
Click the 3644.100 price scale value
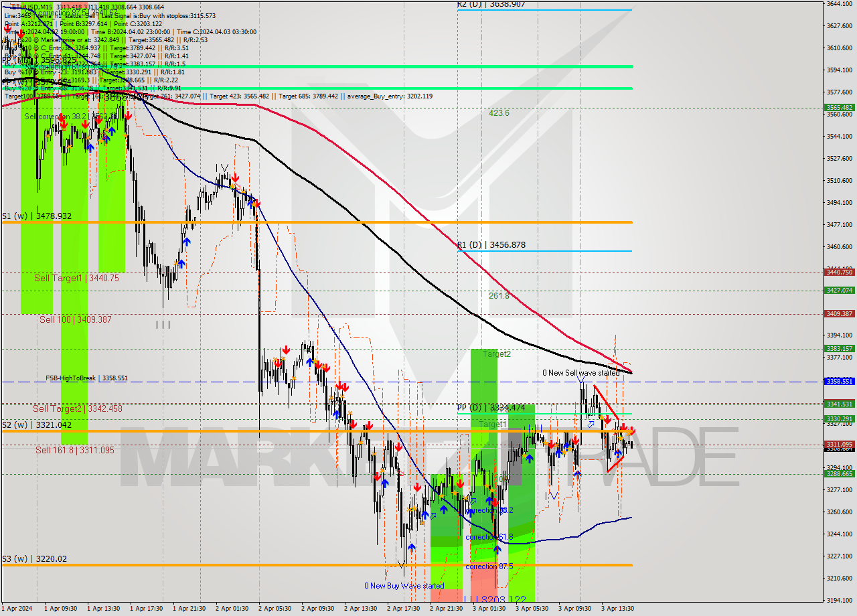[840, 4]
